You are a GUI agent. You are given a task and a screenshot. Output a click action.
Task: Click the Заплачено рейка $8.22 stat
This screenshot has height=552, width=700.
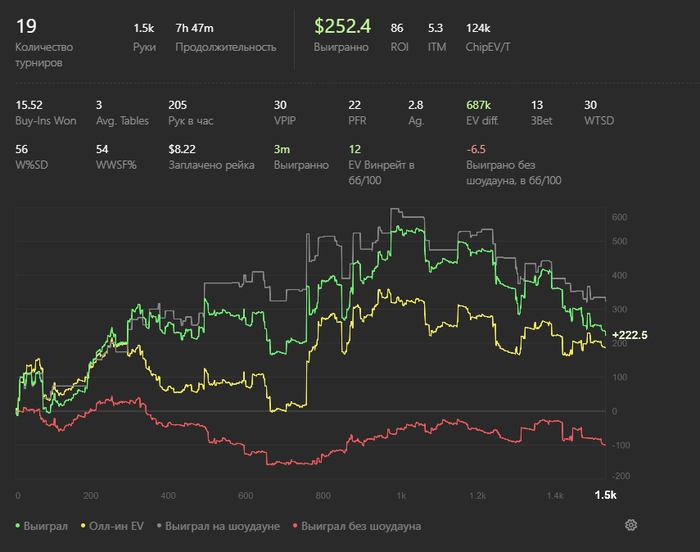pyautogui.click(x=181, y=148)
